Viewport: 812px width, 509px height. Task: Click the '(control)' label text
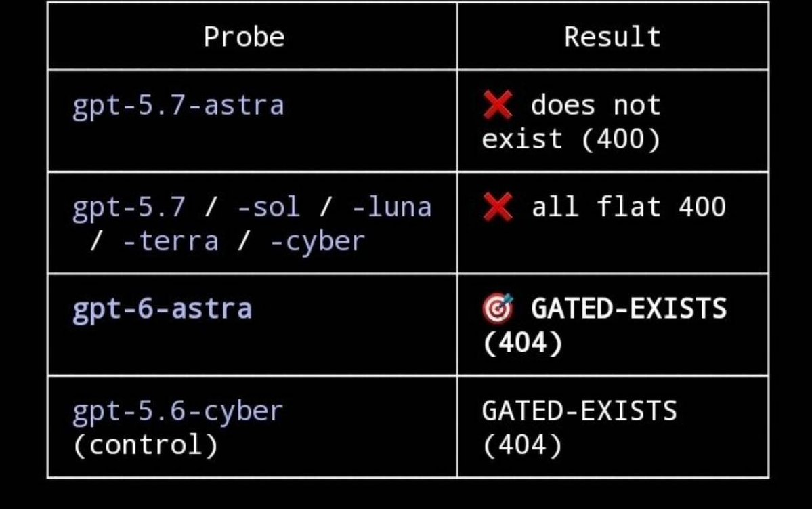[146, 445]
